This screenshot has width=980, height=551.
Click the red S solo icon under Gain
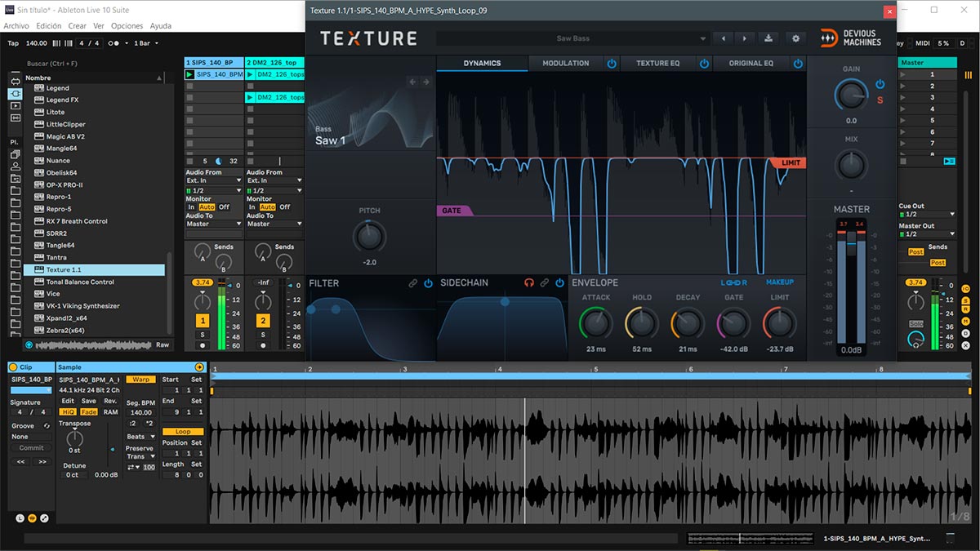(880, 100)
